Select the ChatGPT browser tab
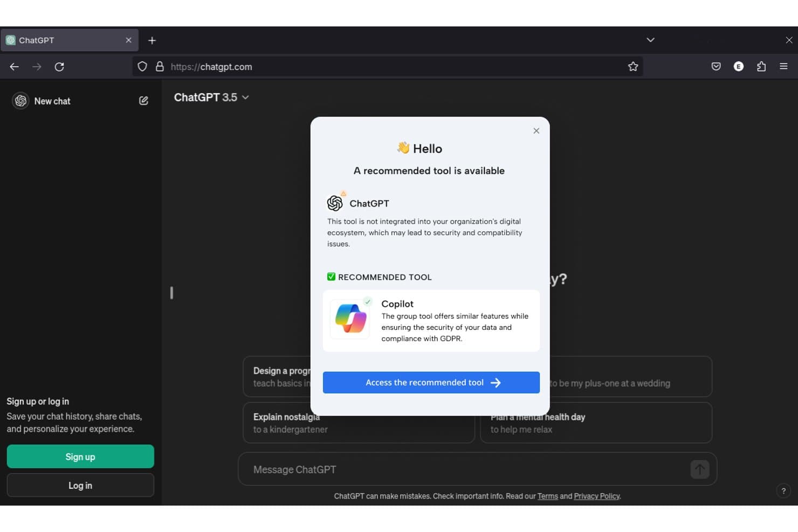Image resolution: width=798 pixels, height=532 pixels. tap(69, 40)
